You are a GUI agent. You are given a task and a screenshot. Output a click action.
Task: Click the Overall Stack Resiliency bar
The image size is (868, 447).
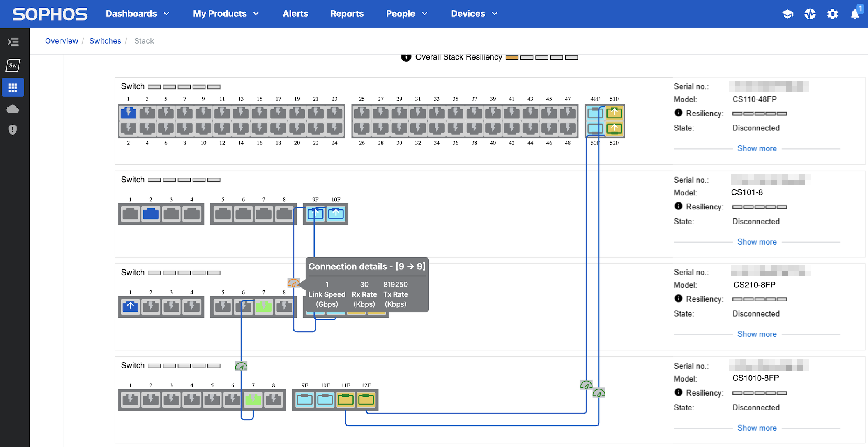coord(541,57)
